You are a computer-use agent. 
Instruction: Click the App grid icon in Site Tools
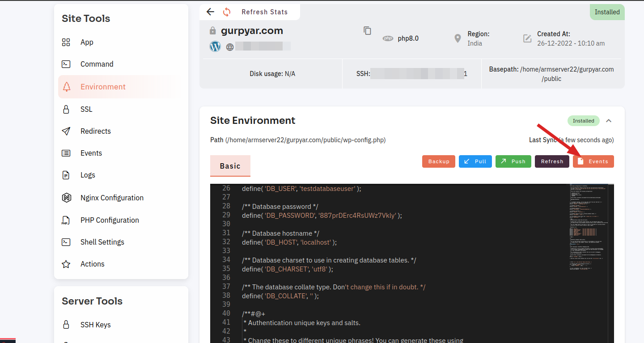66,42
